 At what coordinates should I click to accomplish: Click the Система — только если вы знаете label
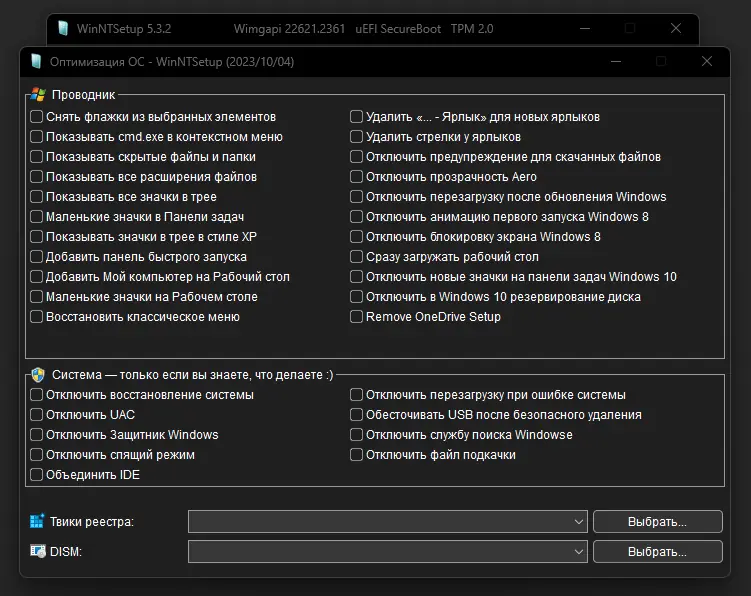coord(193,375)
